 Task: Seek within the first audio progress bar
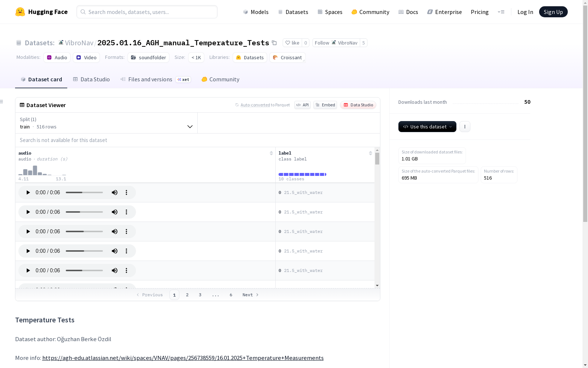(84, 192)
